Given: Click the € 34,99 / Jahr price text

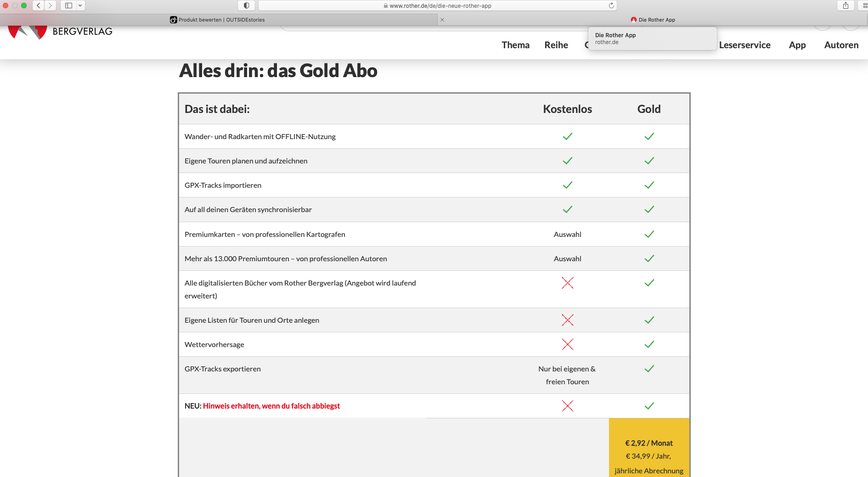Looking at the screenshot, I should pyautogui.click(x=648, y=456).
